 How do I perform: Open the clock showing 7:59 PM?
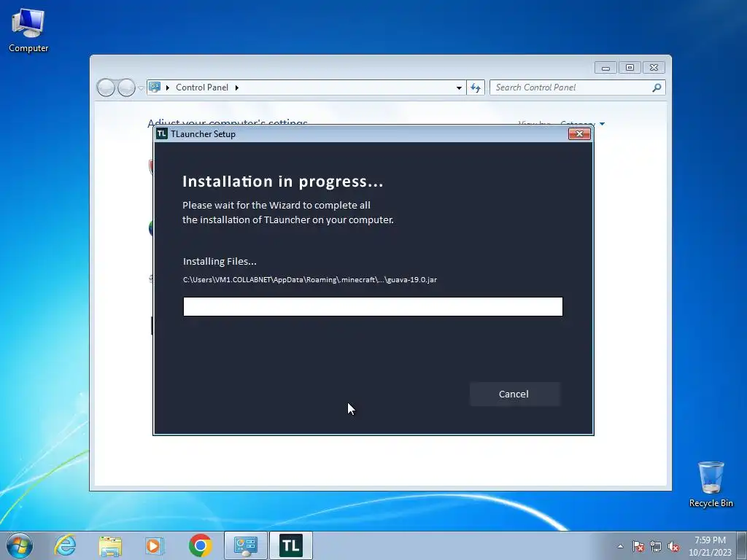click(x=710, y=546)
